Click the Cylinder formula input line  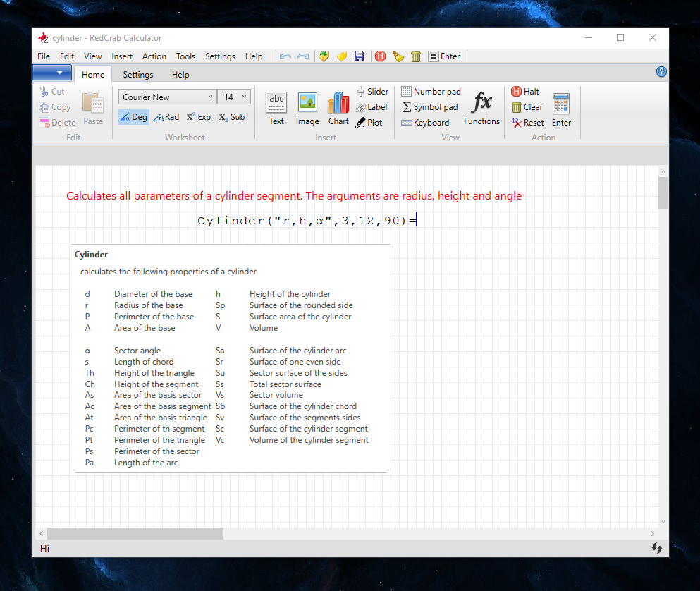point(307,221)
